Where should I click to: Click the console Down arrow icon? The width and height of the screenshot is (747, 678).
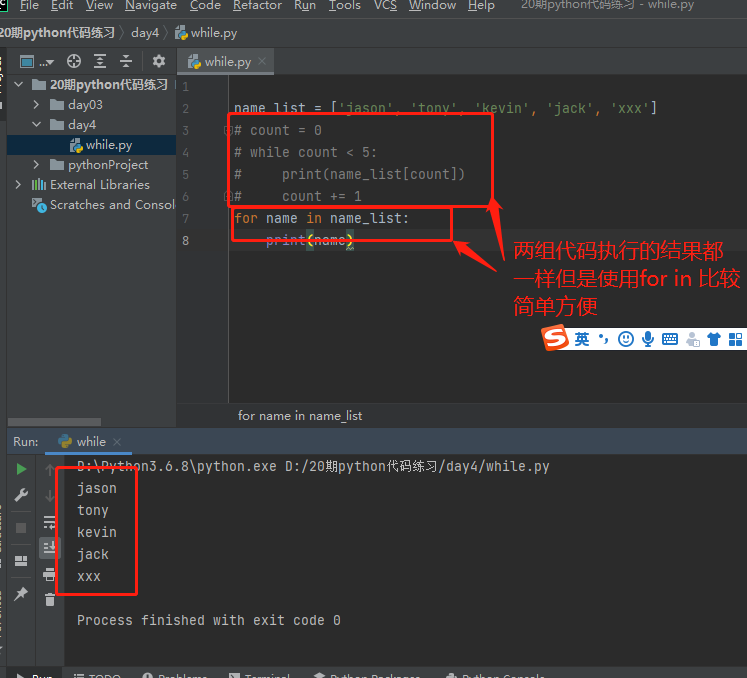coord(50,496)
